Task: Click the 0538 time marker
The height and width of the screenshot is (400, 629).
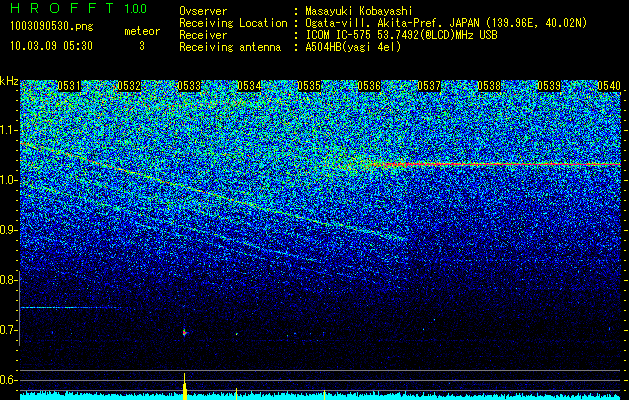Action: [x=489, y=86]
